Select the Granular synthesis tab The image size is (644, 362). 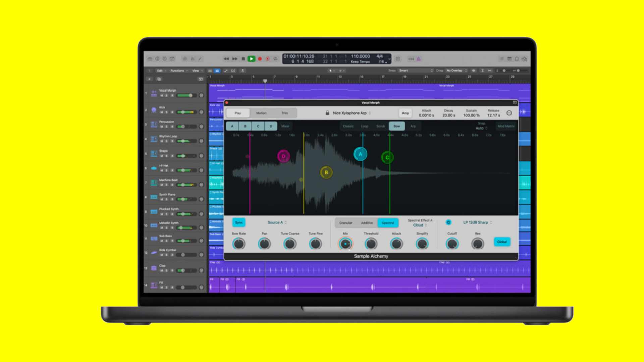(x=345, y=223)
